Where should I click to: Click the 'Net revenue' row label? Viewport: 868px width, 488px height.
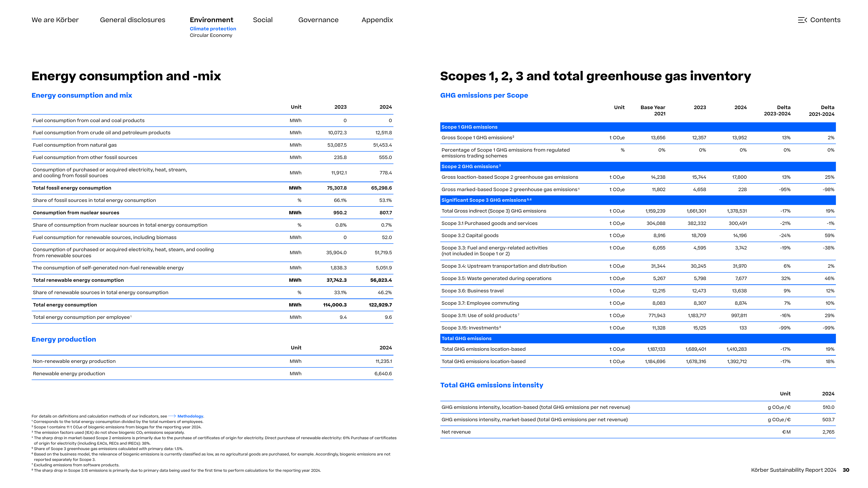pyautogui.click(x=456, y=432)
